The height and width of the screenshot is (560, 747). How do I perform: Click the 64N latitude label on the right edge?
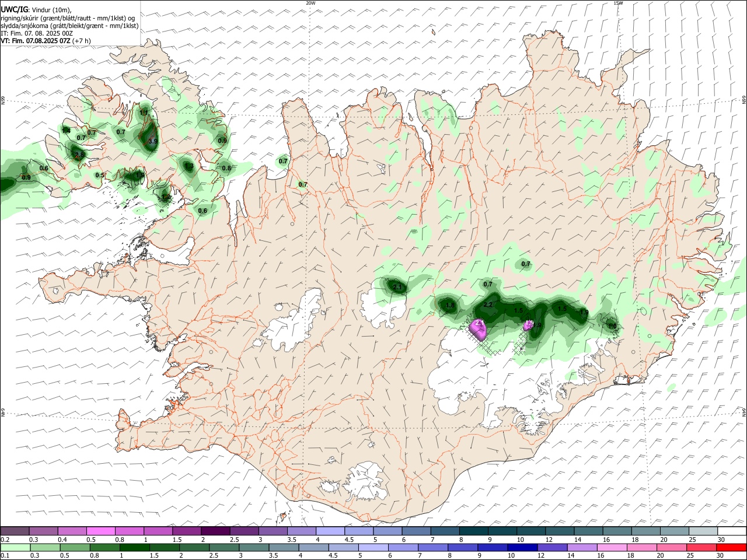(x=744, y=412)
